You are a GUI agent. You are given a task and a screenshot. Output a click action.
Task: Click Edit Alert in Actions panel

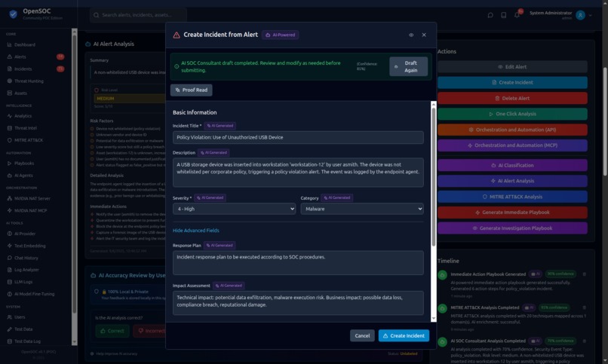(512, 67)
